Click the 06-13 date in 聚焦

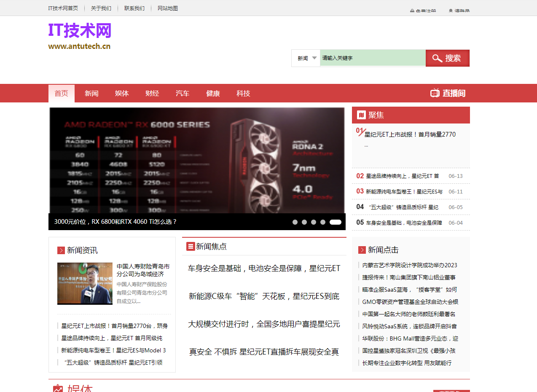456,176
